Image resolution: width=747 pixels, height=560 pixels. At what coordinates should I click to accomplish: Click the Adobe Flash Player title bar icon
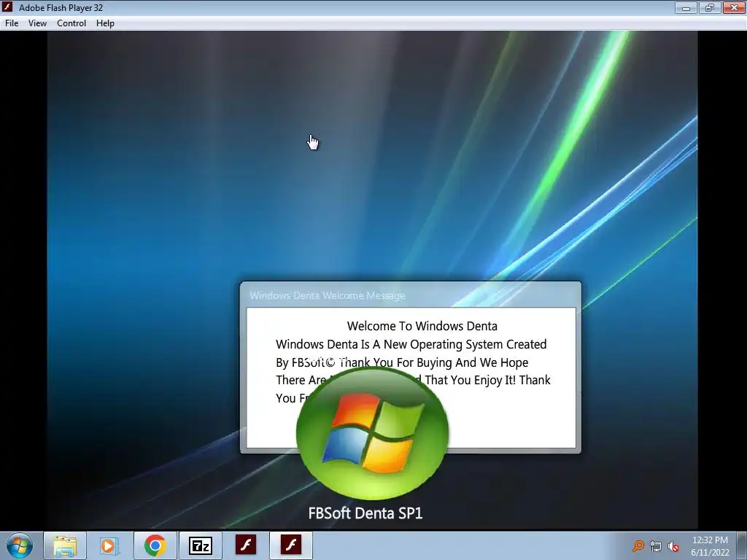click(7, 7)
